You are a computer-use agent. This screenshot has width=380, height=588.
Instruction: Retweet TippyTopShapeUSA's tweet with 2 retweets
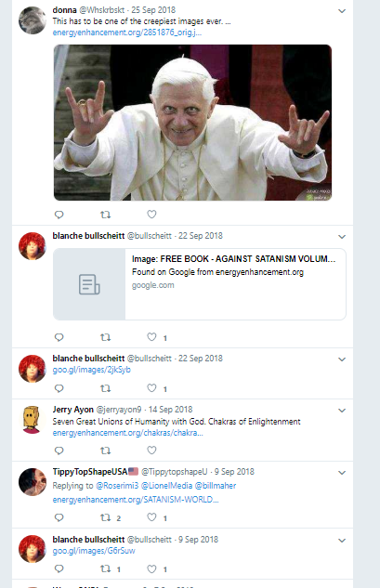click(x=105, y=517)
